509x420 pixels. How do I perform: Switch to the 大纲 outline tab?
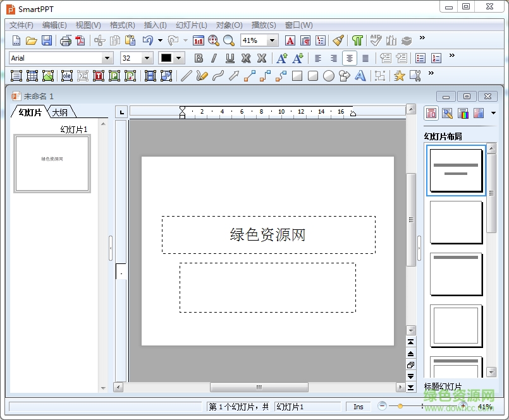coord(61,111)
